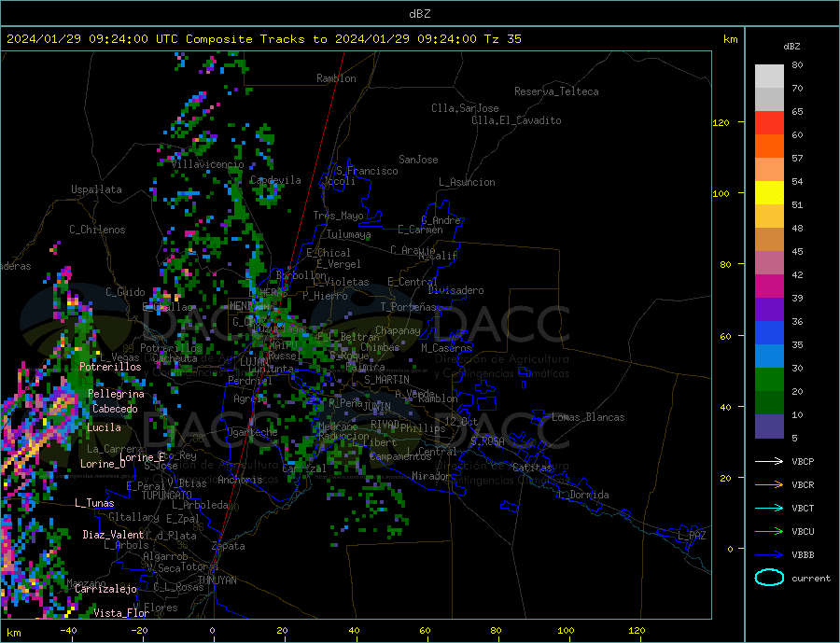Click the 'Ugarteche' map label

tap(252, 432)
